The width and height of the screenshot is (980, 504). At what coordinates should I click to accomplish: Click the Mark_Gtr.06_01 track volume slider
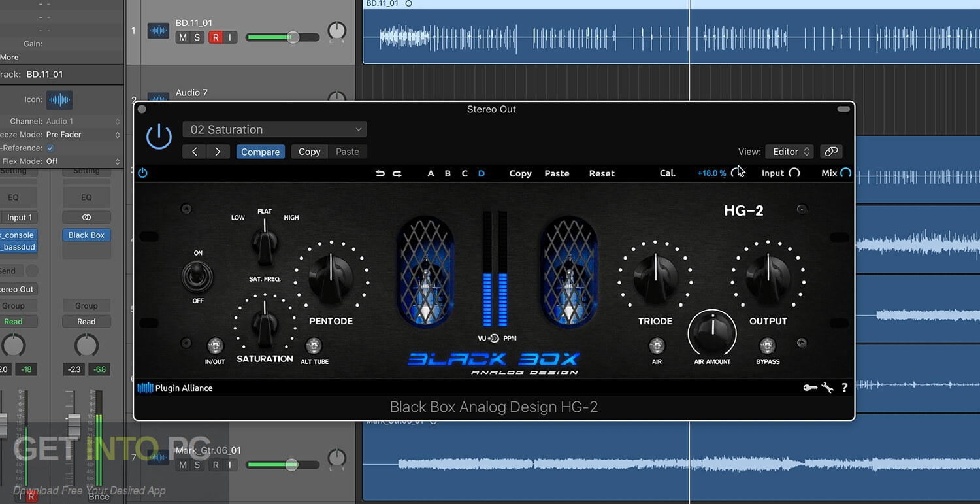(x=282, y=465)
